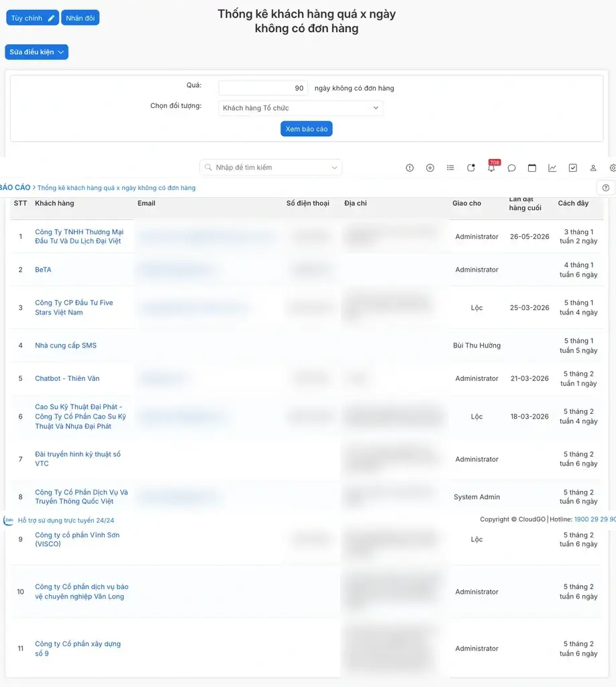Click the last order date 21-03-2026
Viewport: 616px width, 687px height.
pyautogui.click(x=529, y=378)
